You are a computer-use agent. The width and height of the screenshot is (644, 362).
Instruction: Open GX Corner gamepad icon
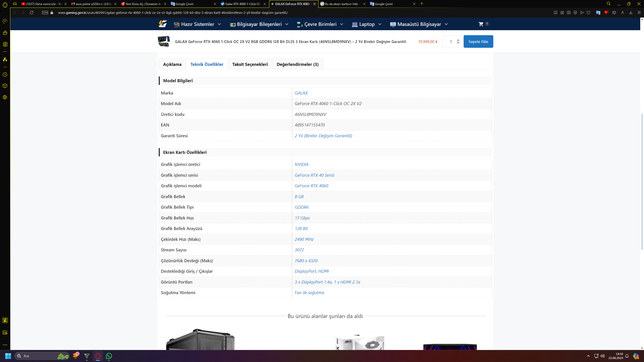[15, 4]
